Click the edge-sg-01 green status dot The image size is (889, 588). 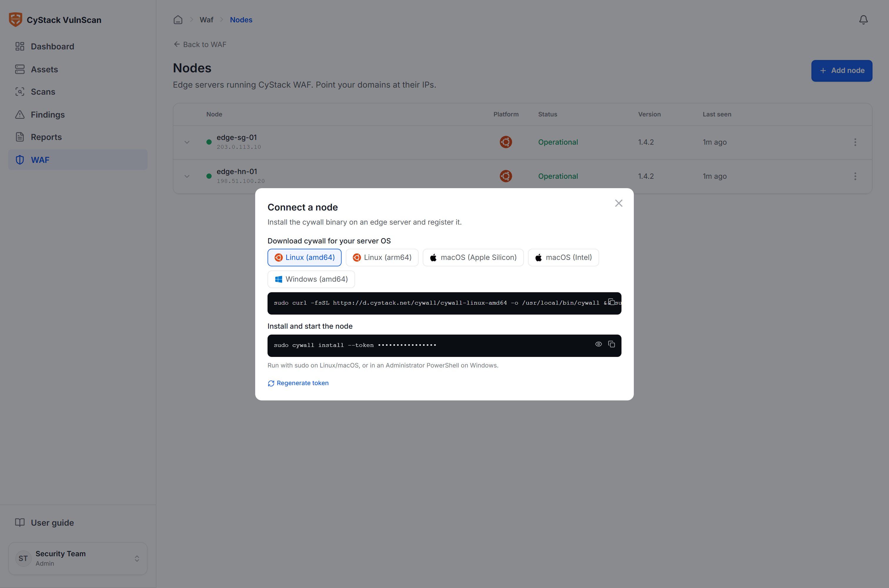209,142
